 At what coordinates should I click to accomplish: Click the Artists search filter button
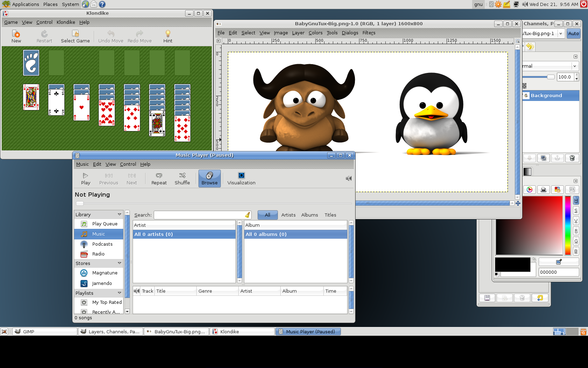(288, 215)
